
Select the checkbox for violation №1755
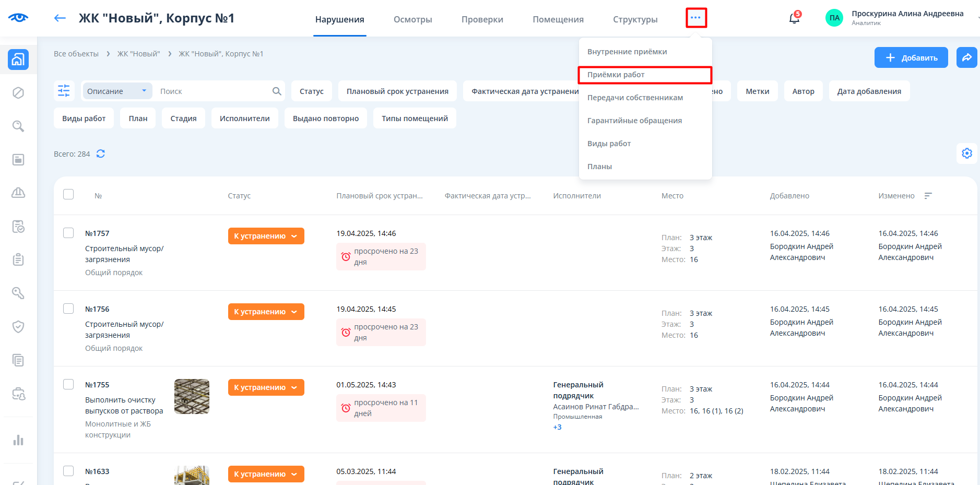[x=68, y=384]
